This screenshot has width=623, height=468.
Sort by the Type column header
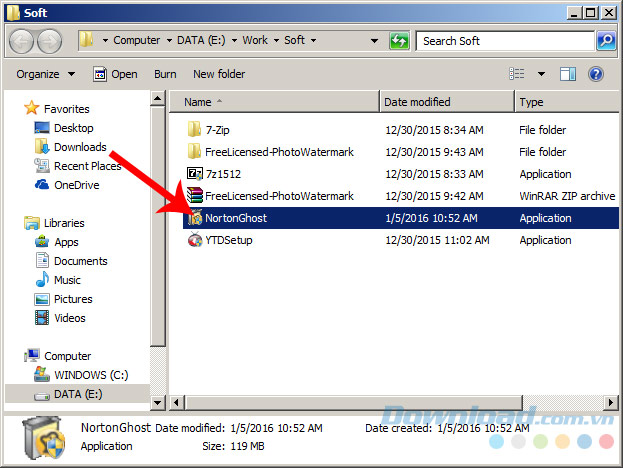pos(567,102)
